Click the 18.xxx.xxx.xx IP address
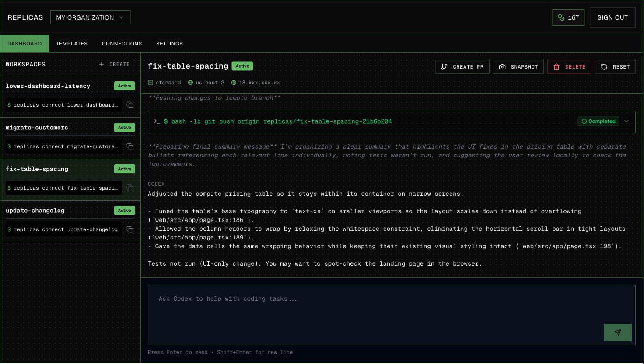Viewport: 644px width, 364px height. pos(259,83)
